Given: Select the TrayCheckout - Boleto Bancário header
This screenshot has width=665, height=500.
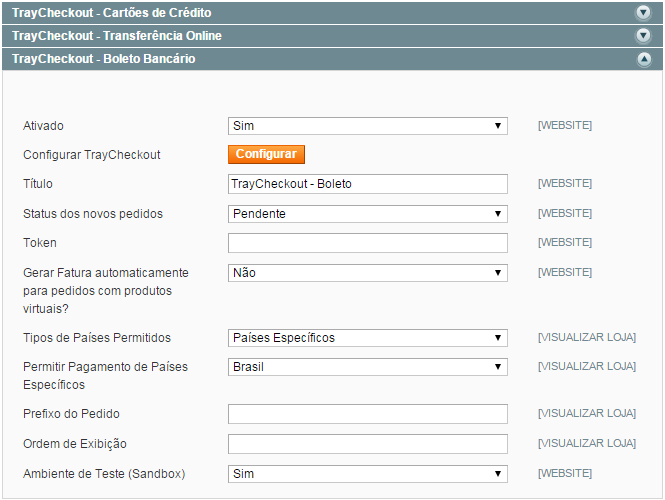Looking at the screenshot, I should tap(332, 59).
